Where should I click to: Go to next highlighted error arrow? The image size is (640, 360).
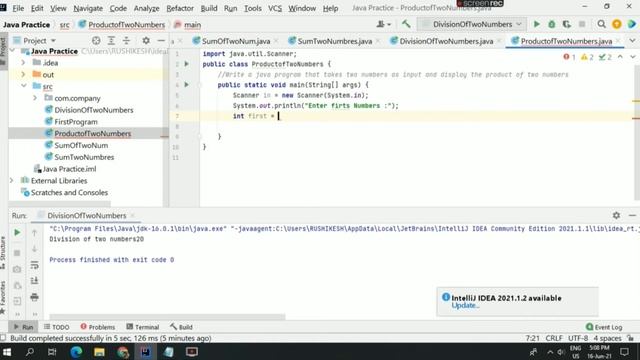point(632,57)
